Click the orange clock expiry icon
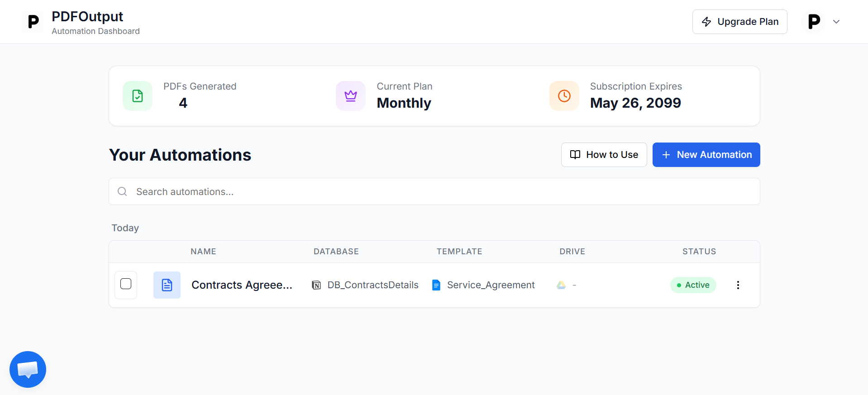 [x=564, y=96]
